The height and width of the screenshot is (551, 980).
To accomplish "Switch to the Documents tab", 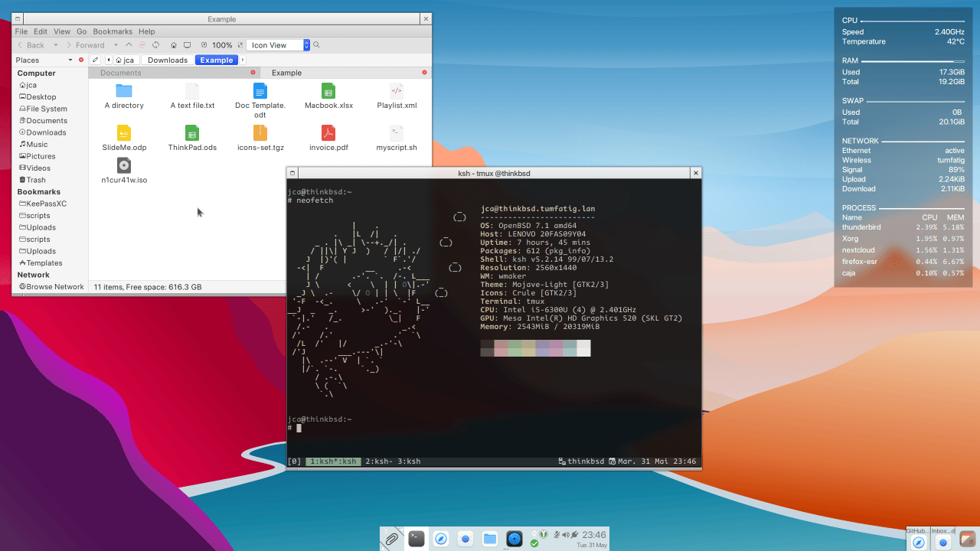I will pos(121,73).
